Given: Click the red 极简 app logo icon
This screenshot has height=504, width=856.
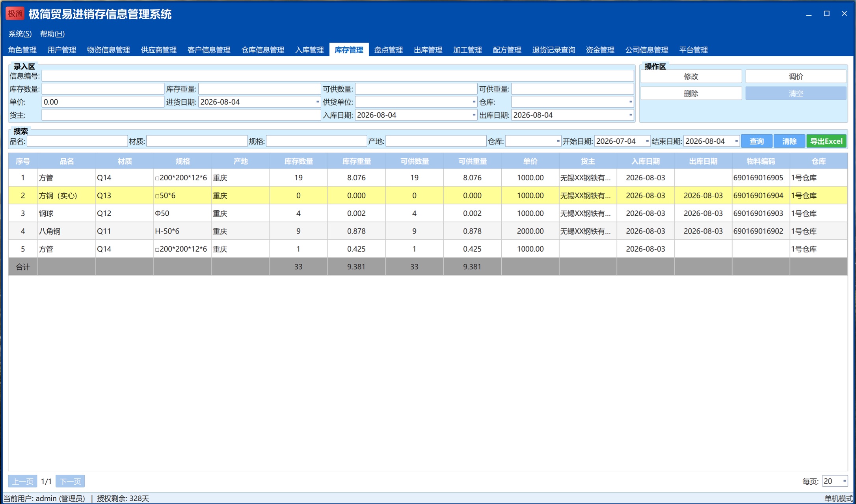Looking at the screenshot, I should (15, 14).
